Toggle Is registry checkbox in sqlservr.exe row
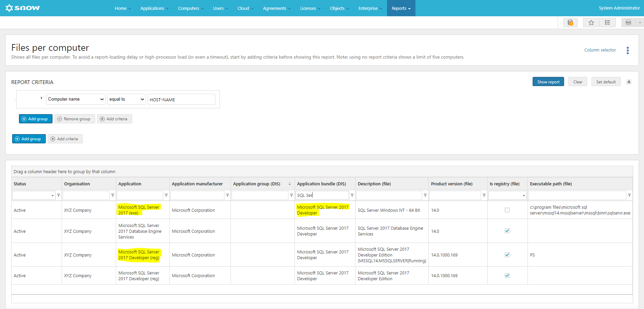Image resolution: width=644 pixels, height=309 pixels. click(507, 210)
